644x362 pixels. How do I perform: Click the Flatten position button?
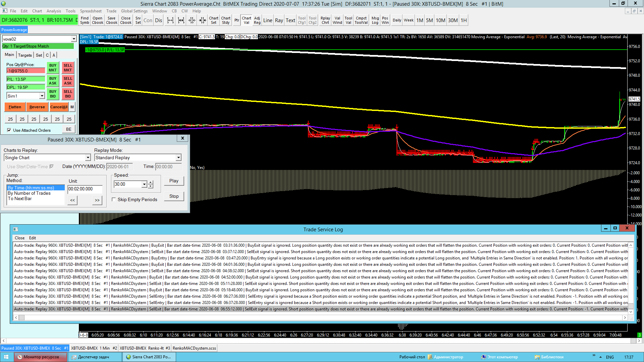(x=15, y=107)
